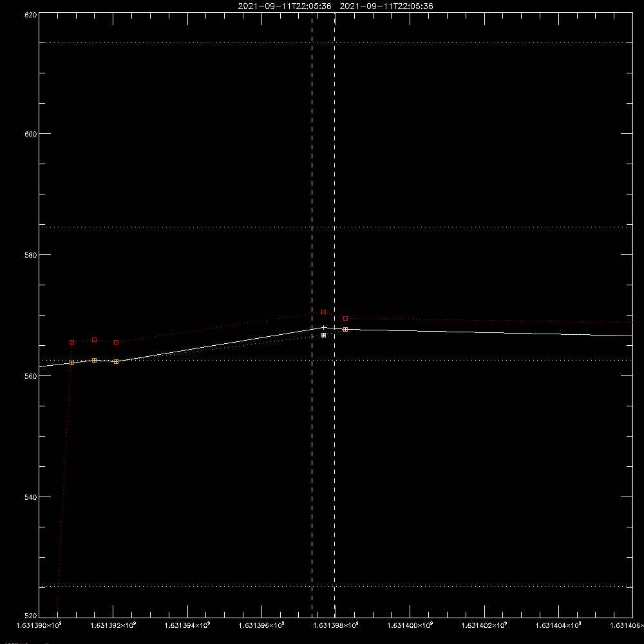Click the 580 label on the y-axis
The height and width of the screenshot is (644, 644).
tap(31, 254)
